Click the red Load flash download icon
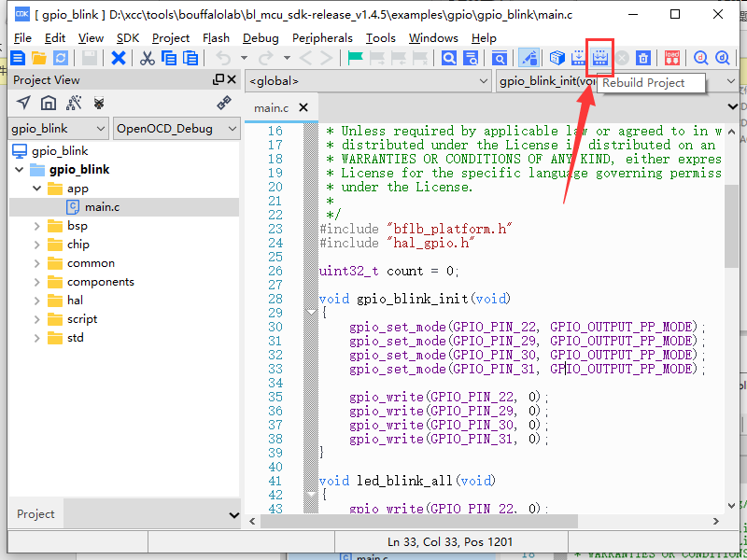Viewport: 747px width, 560px height. (672, 58)
